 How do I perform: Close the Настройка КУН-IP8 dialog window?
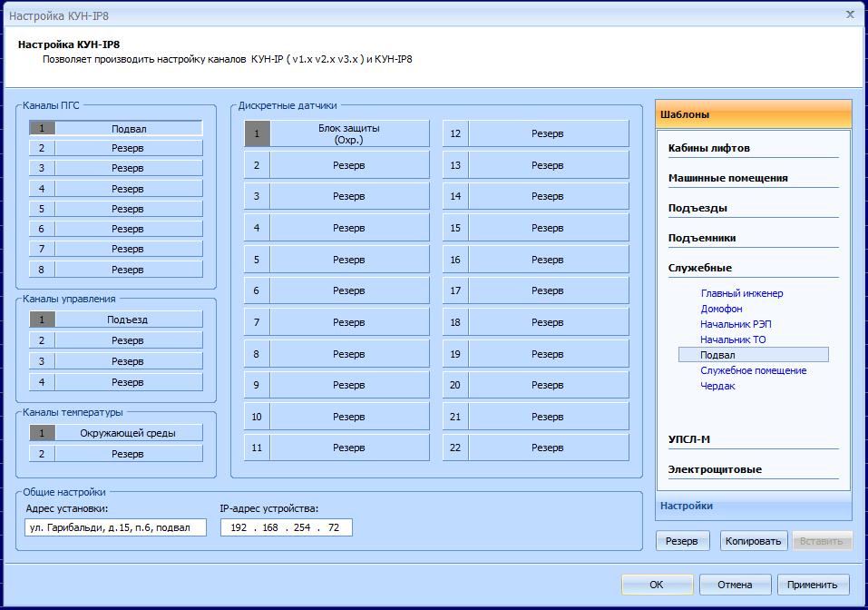click(850, 15)
